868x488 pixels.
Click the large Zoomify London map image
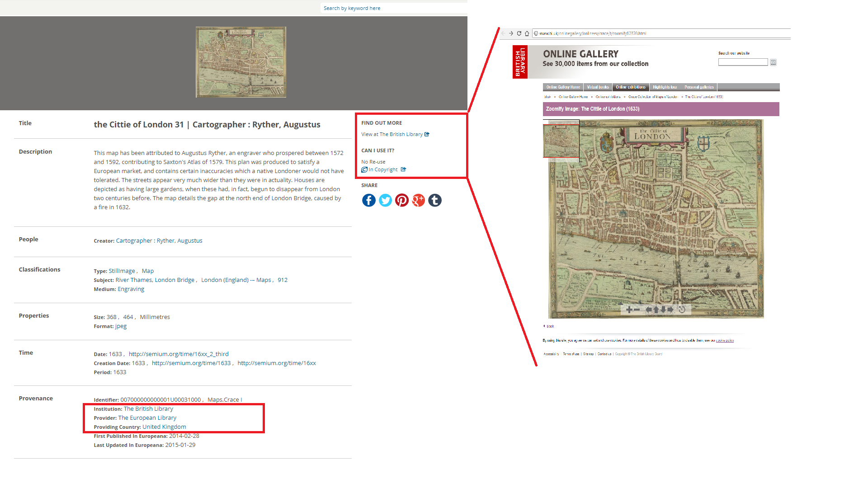tap(656, 219)
